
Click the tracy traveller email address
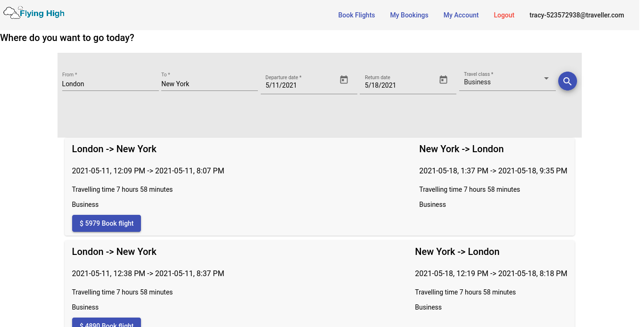point(577,15)
